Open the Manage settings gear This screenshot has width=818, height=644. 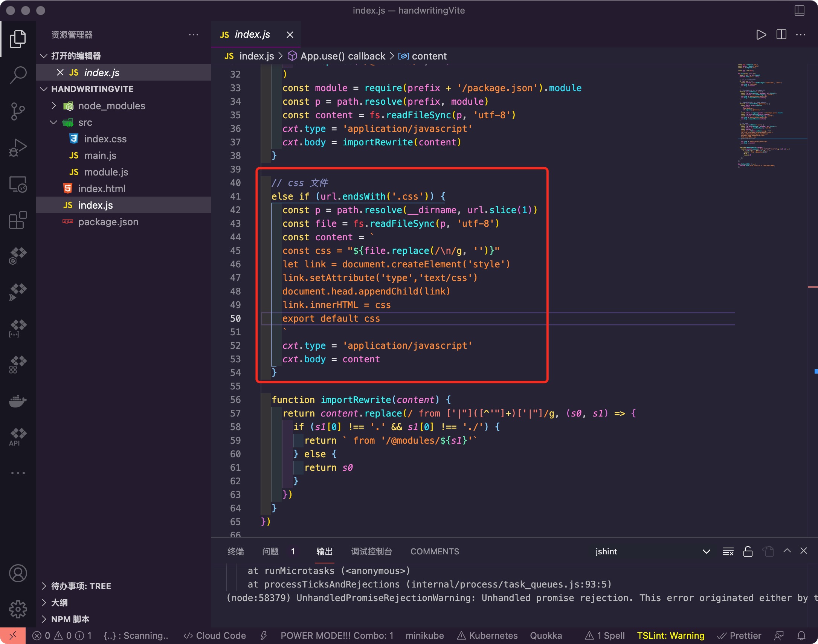tap(18, 609)
